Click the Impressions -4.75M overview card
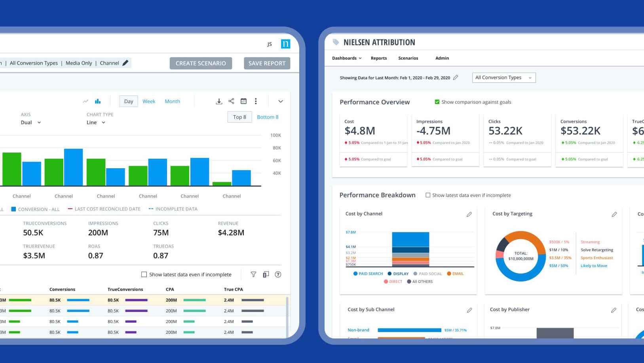Screen dimensions: 644x363 [445, 140]
